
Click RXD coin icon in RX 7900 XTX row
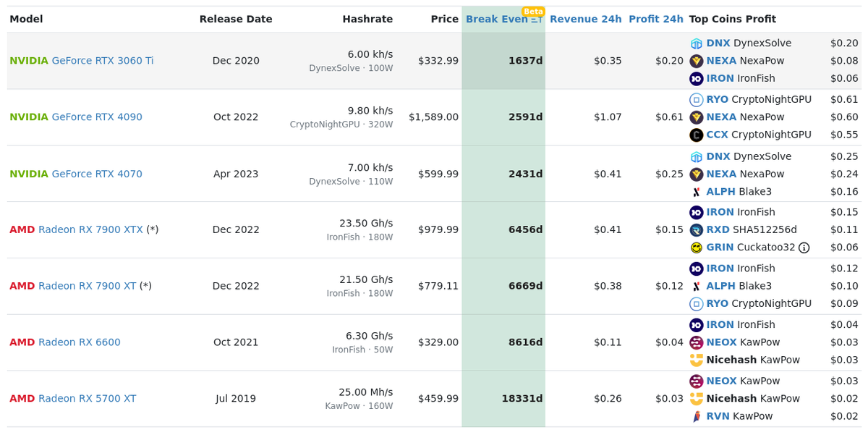click(x=697, y=229)
